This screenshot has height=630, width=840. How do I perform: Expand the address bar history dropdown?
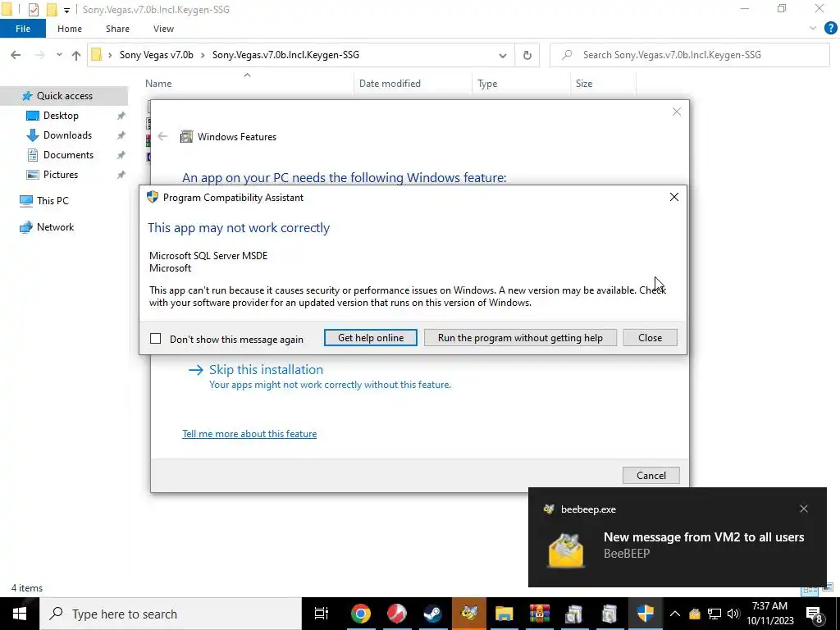tap(503, 55)
